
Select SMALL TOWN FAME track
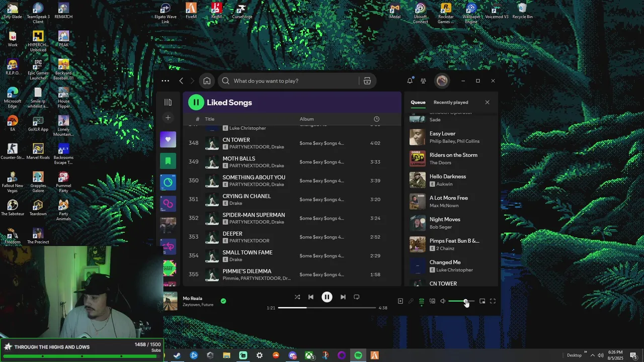pyautogui.click(x=292, y=256)
